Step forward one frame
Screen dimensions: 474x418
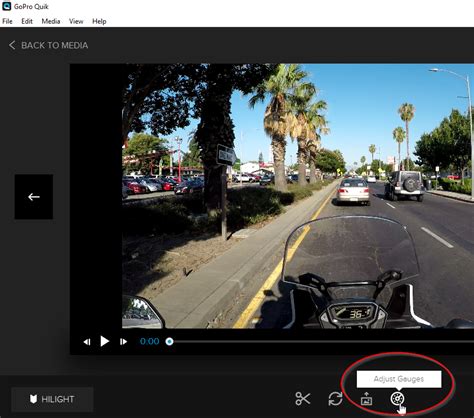point(123,342)
